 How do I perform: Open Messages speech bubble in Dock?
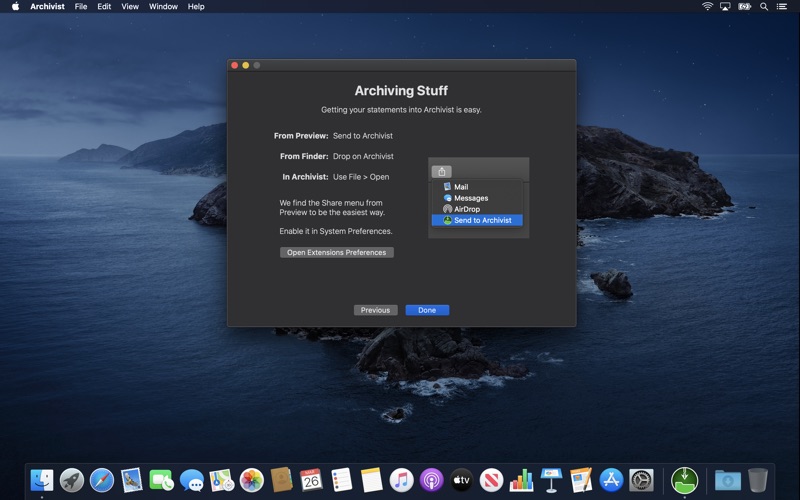(x=192, y=480)
